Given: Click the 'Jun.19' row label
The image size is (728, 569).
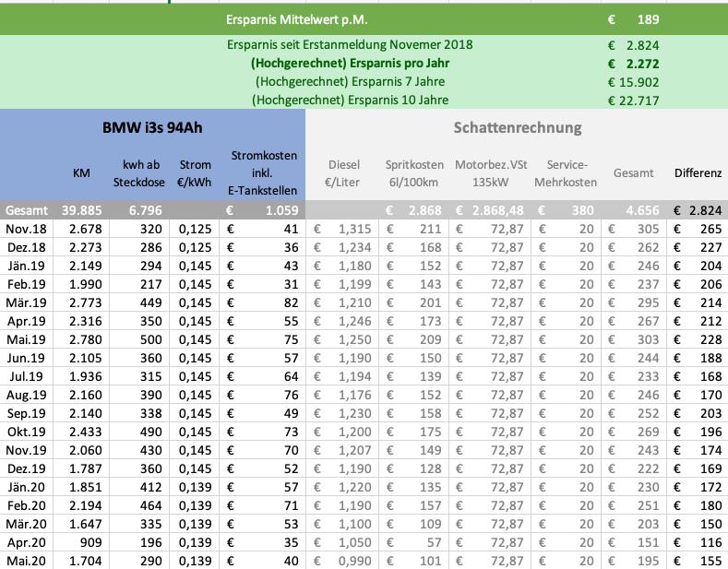Looking at the screenshot, I should (26, 358).
